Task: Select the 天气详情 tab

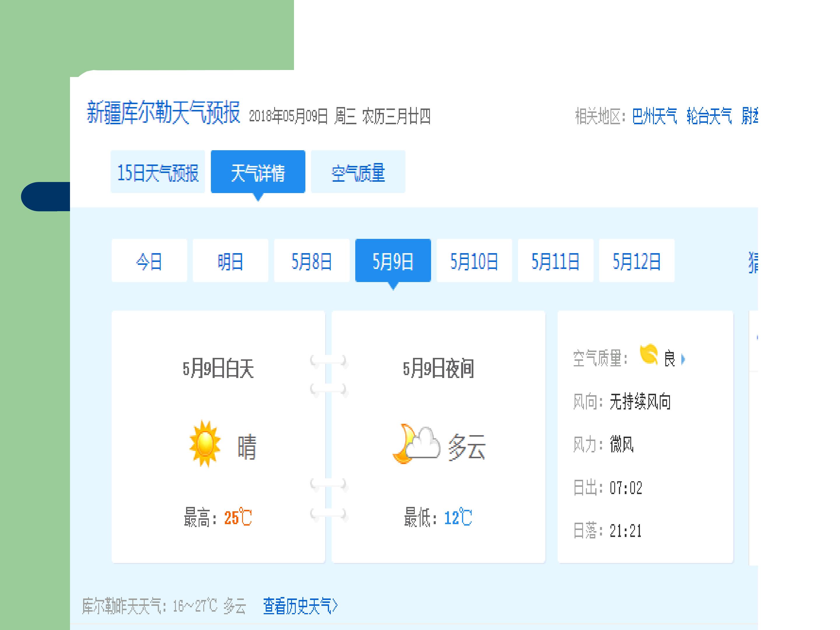Action: (x=258, y=171)
